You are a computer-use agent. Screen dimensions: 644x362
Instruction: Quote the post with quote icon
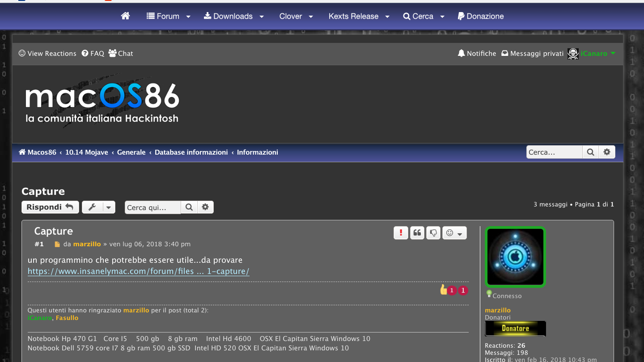[x=417, y=233]
